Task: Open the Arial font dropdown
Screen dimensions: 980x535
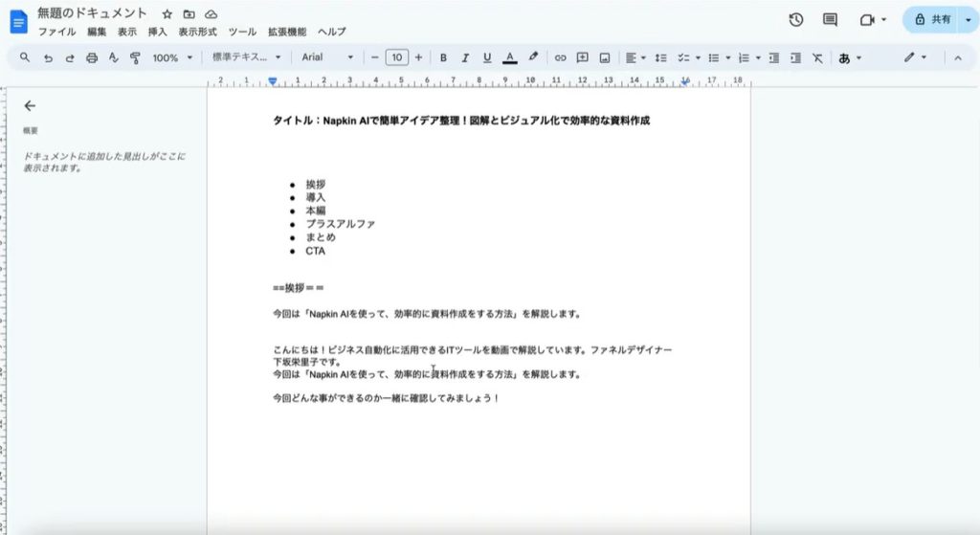Action: pyautogui.click(x=327, y=57)
